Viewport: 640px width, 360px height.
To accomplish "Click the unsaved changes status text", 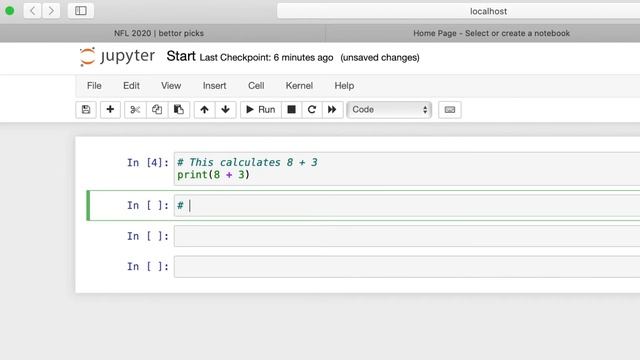I will (380, 58).
